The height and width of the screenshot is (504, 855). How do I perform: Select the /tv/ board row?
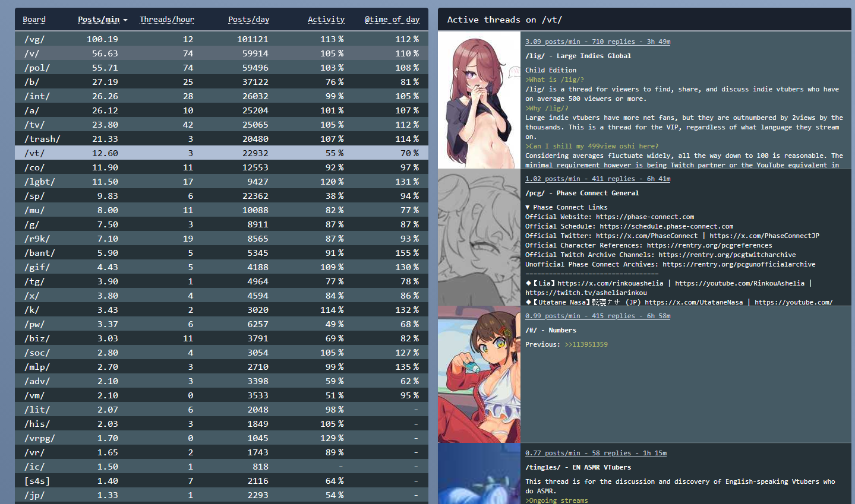click(x=222, y=125)
